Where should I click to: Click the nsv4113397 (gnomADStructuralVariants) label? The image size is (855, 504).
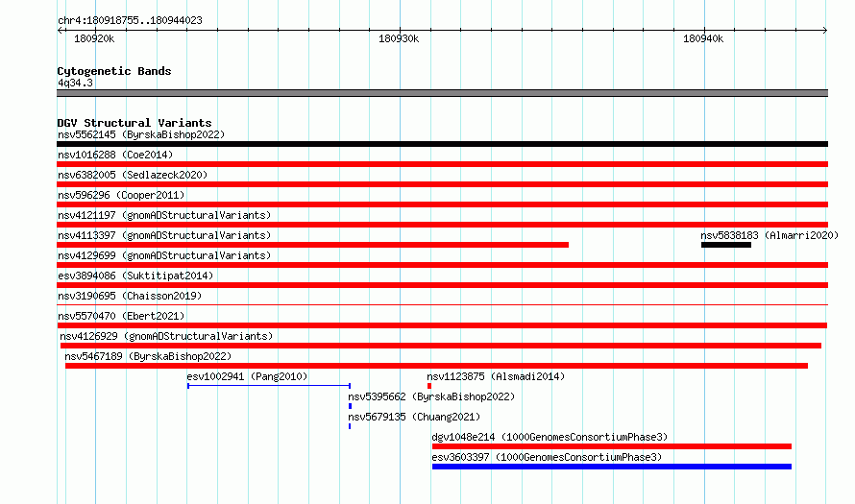tap(164, 235)
